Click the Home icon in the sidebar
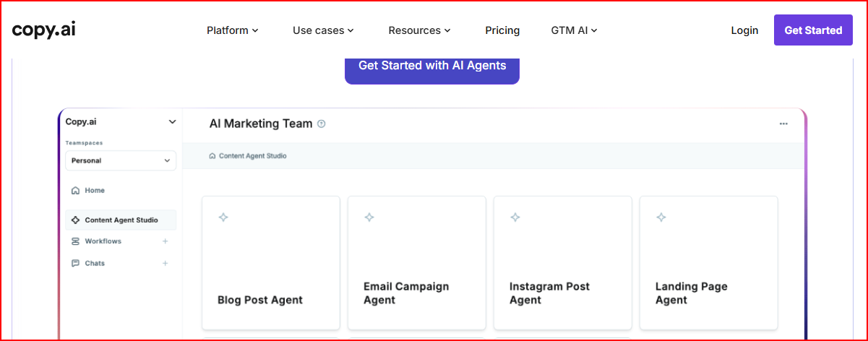 [x=75, y=191]
